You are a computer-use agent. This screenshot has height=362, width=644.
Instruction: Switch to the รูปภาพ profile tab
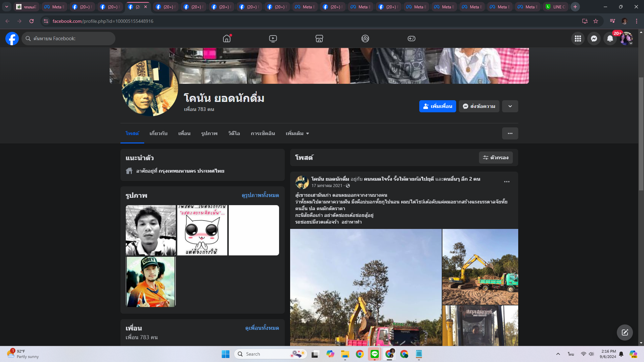(209, 133)
